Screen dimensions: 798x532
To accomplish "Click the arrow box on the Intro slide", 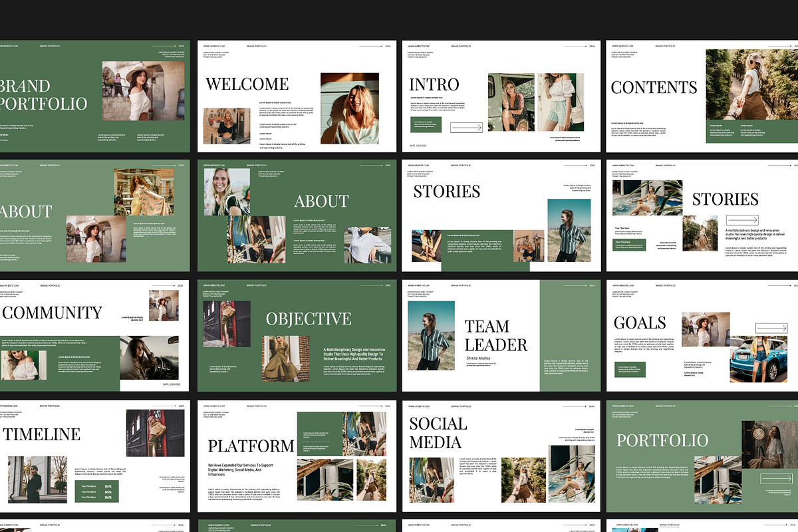I will [466, 128].
